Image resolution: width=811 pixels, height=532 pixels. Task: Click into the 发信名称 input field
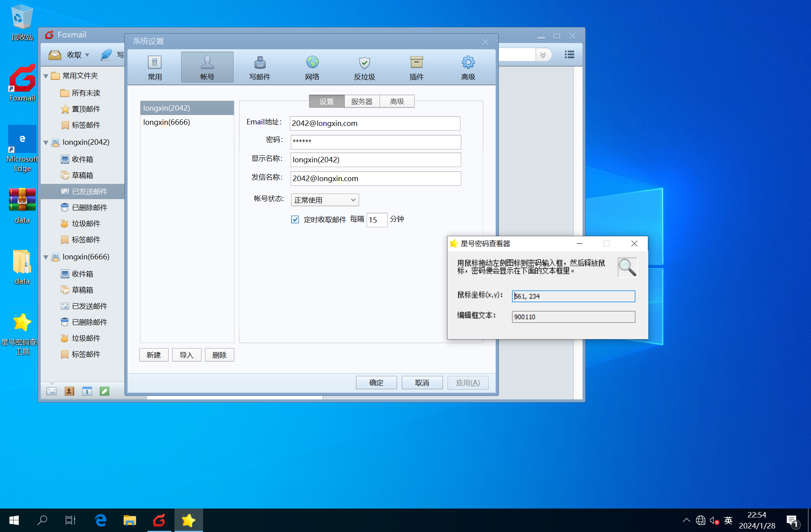376,178
